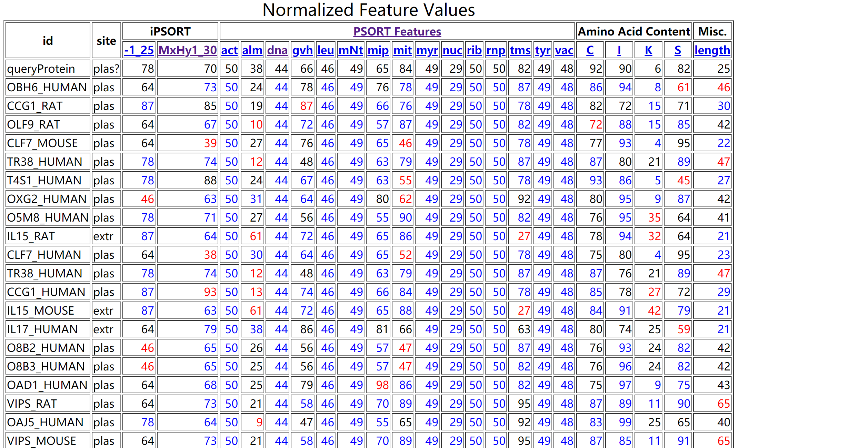Select the C amino acid header link
The height and width of the screenshot is (448, 868).
click(x=589, y=50)
